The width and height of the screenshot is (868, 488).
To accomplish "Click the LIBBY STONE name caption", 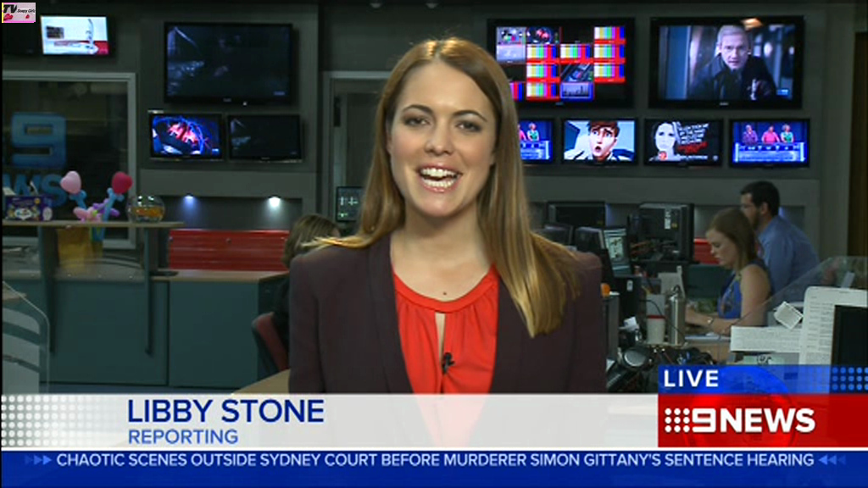I will tap(225, 412).
